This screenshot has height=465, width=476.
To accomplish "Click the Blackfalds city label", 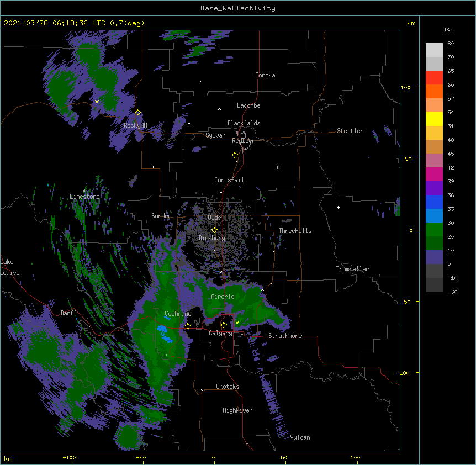I will click(244, 123).
